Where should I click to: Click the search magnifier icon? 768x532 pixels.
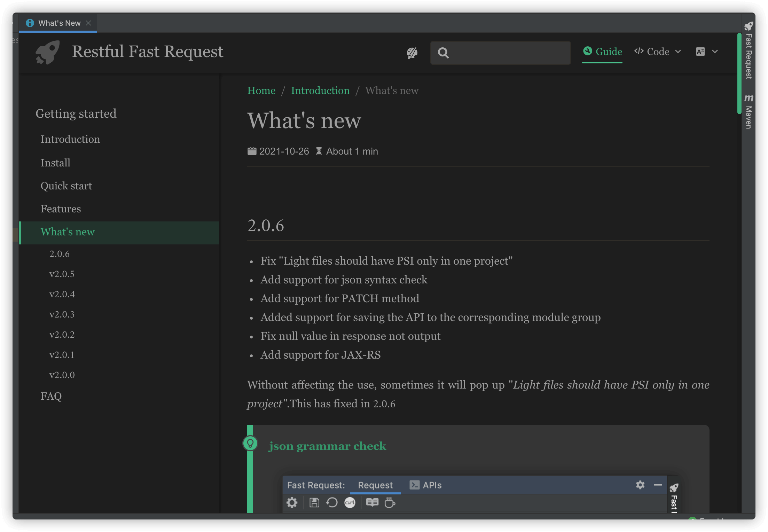point(443,53)
